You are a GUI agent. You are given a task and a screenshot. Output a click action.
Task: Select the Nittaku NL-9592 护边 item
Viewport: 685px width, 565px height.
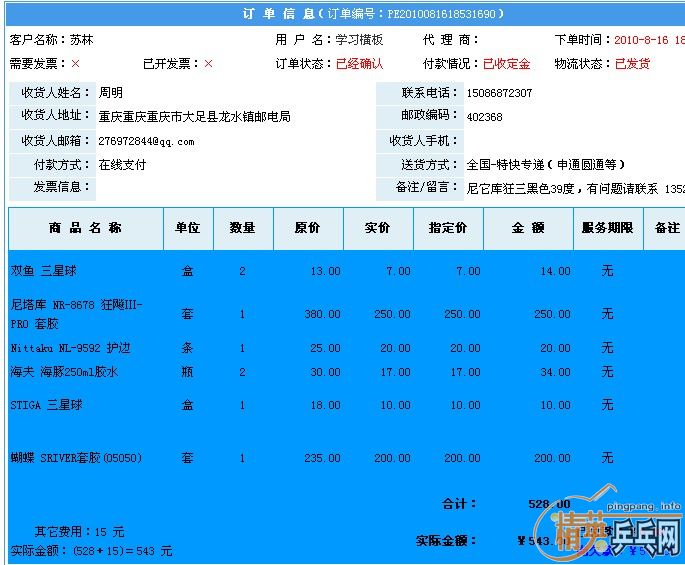[x=70, y=348]
